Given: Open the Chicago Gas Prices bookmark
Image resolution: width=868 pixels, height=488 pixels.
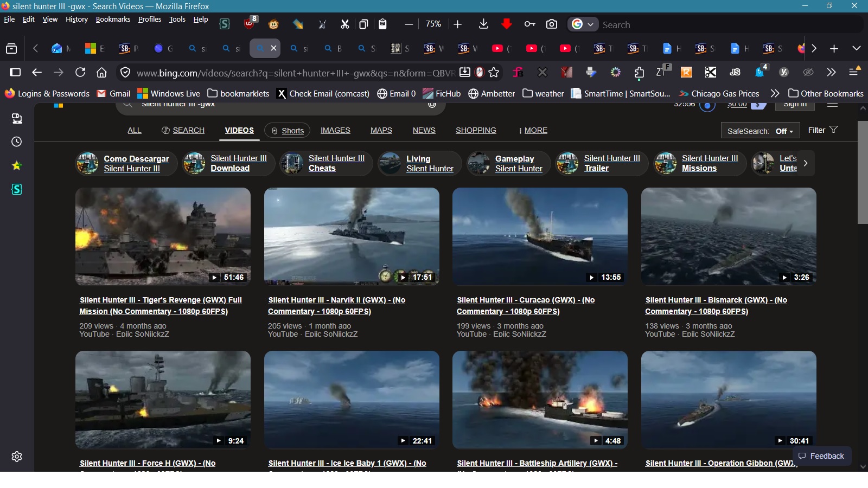Looking at the screenshot, I should point(719,93).
